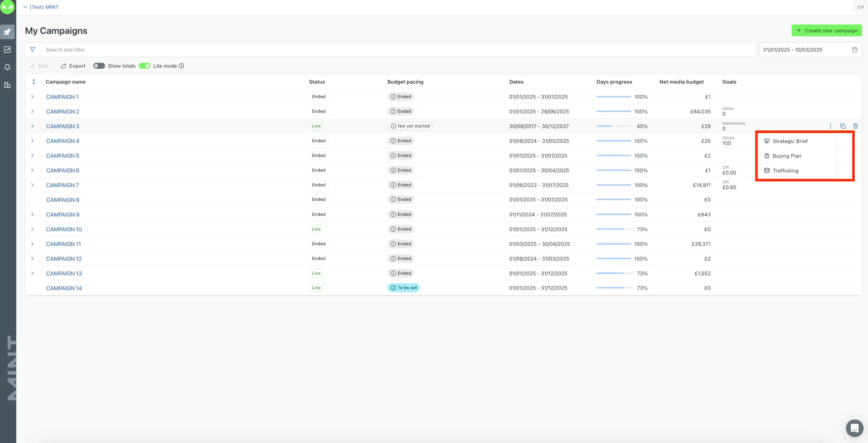Image resolution: width=868 pixels, height=443 pixels.
Task: Select Strategic Brief from the menu
Action: [x=790, y=141]
